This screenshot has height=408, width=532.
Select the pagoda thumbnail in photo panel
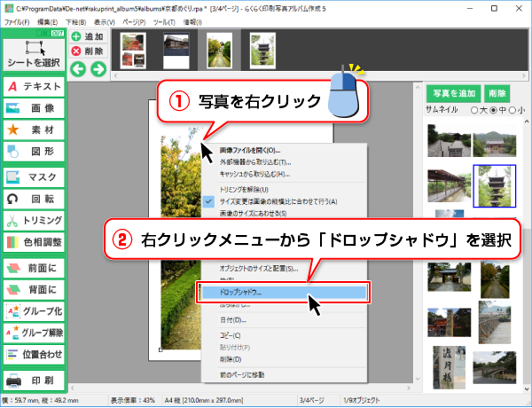tap(497, 184)
